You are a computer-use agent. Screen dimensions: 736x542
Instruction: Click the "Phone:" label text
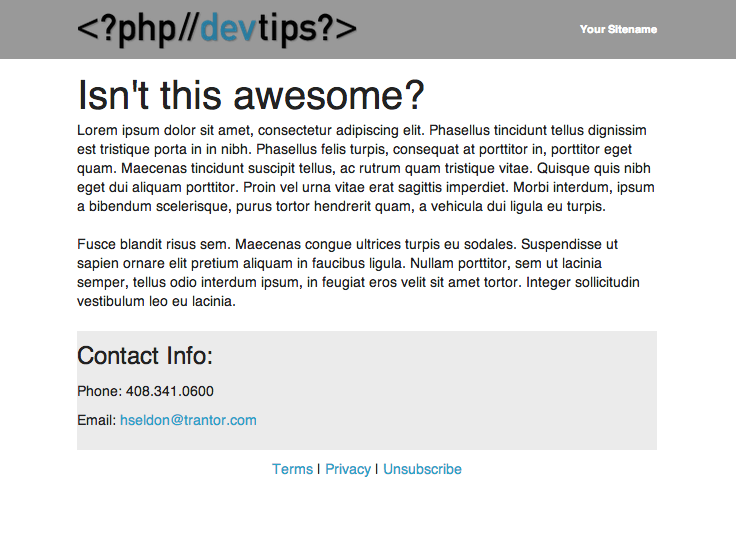coord(100,391)
